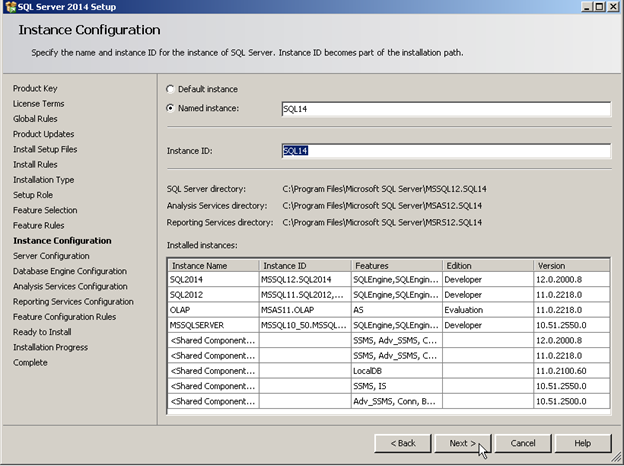
Task: Click the Next button
Action: 463,443
